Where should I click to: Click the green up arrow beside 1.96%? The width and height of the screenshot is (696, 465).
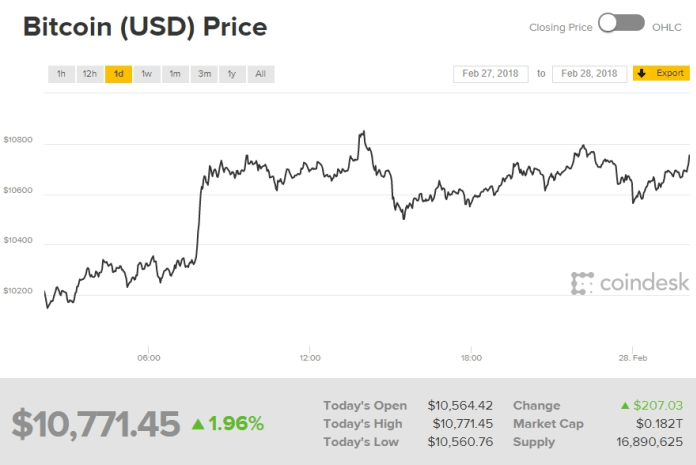pyautogui.click(x=199, y=424)
